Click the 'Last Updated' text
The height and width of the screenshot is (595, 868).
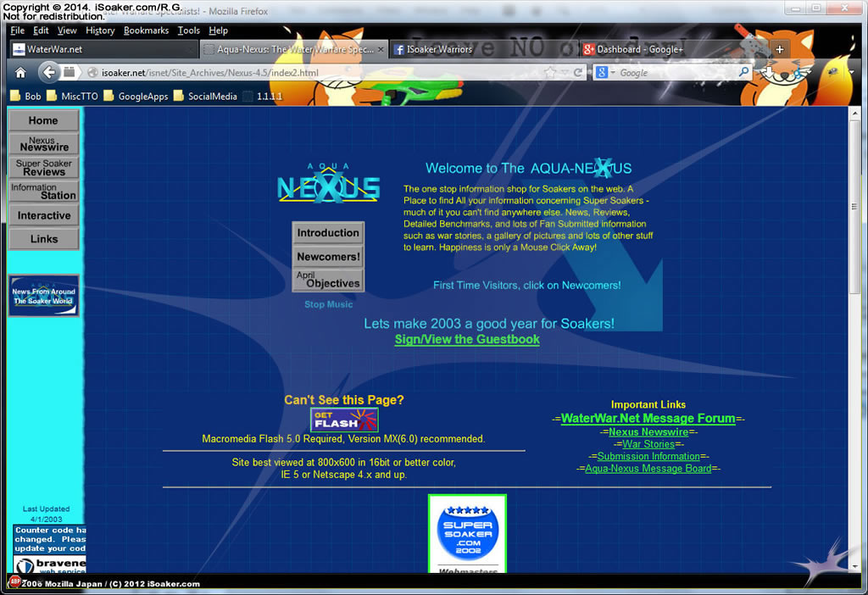point(46,509)
